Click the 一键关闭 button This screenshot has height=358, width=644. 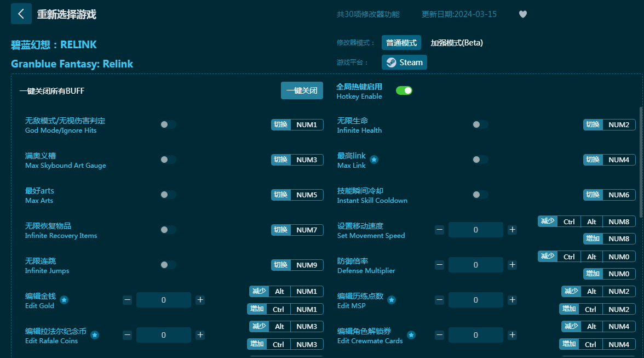tap(302, 90)
